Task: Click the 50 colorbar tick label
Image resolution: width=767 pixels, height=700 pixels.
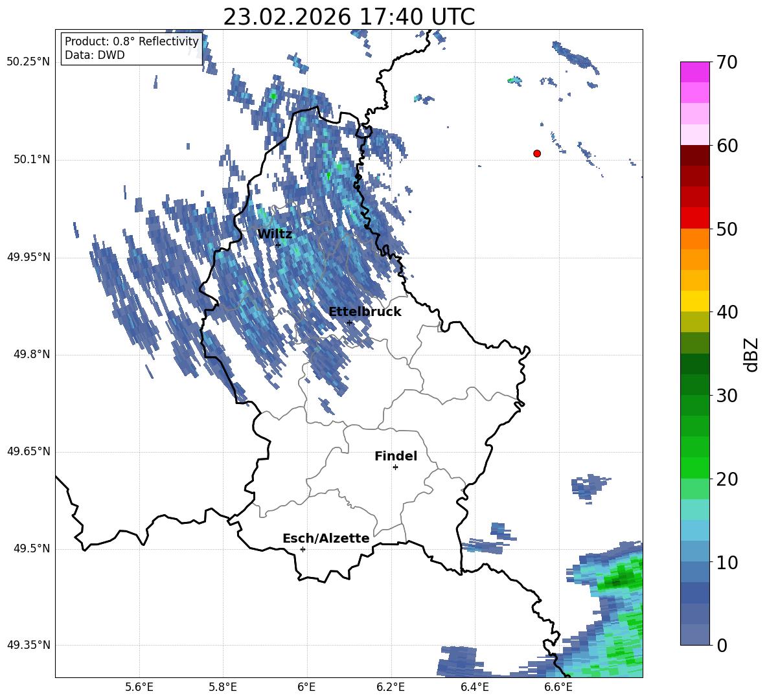Action: (x=727, y=229)
